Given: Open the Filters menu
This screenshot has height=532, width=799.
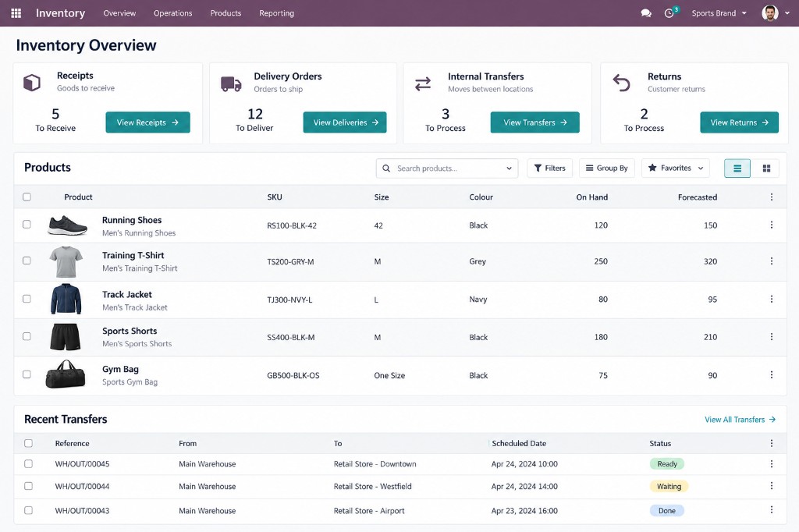Looking at the screenshot, I should tap(550, 168).
